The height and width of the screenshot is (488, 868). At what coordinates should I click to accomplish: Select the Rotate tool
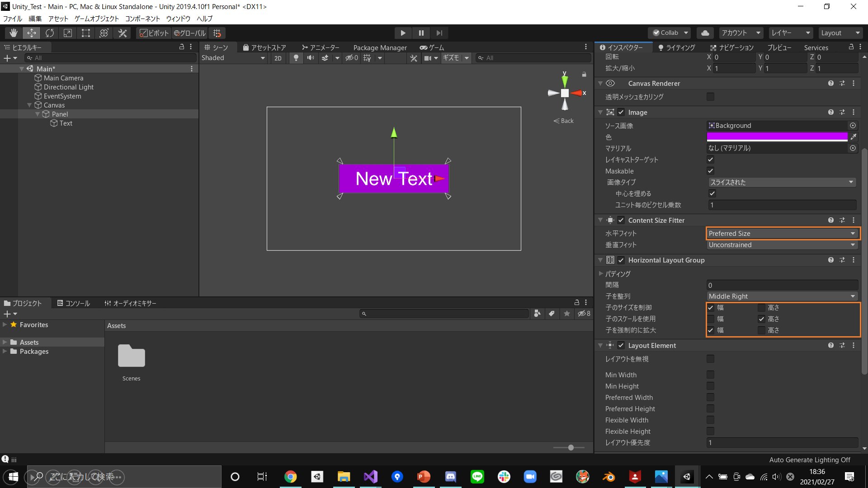(x=50, y=33)
